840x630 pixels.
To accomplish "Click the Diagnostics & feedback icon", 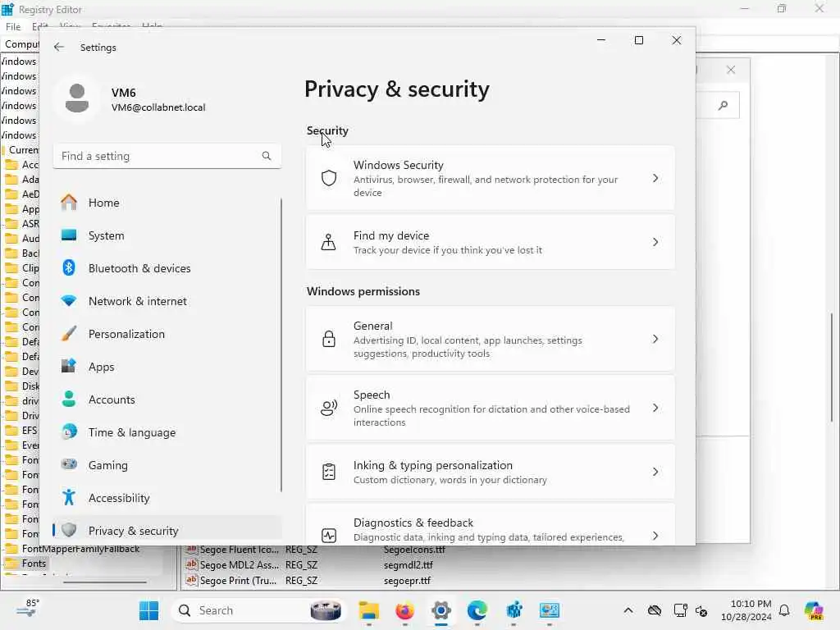I will [x=328, y=535].
